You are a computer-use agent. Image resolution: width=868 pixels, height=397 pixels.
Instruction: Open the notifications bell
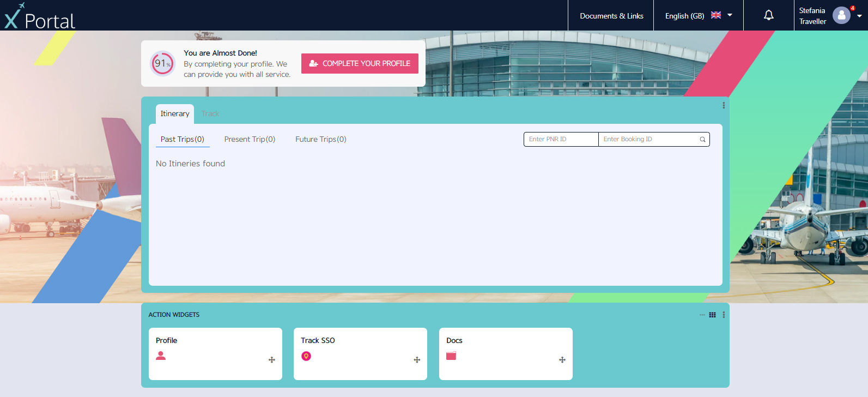click(768, 15)
